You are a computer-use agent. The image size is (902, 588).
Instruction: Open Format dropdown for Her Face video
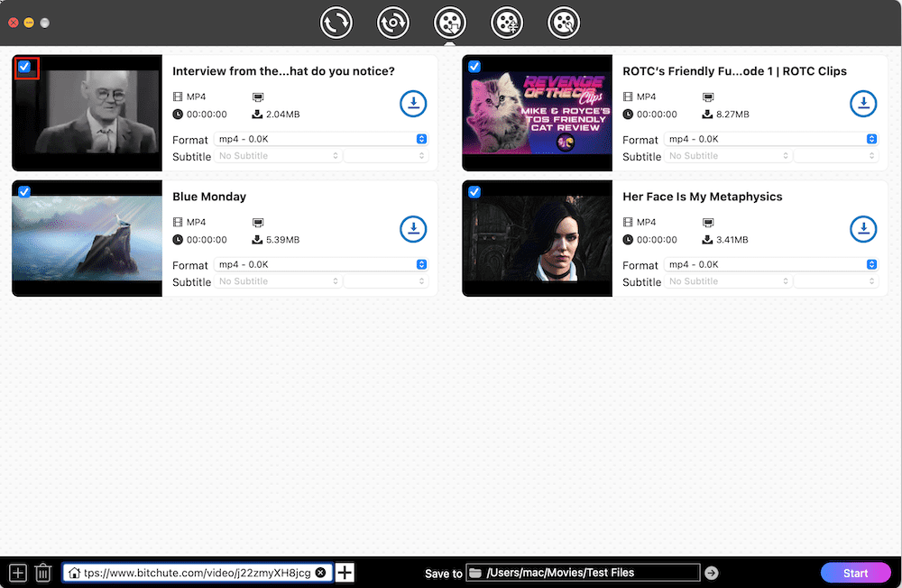(771, 264)
